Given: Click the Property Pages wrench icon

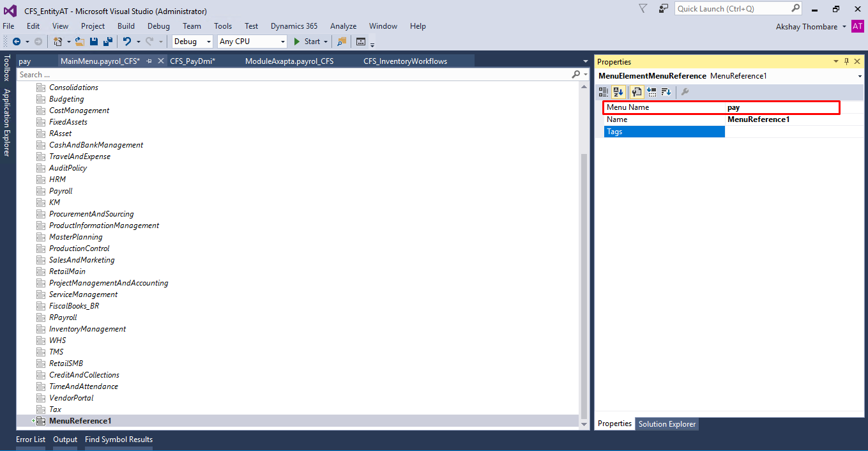Looking at the screenshot, I should click(x=685, y=92).
